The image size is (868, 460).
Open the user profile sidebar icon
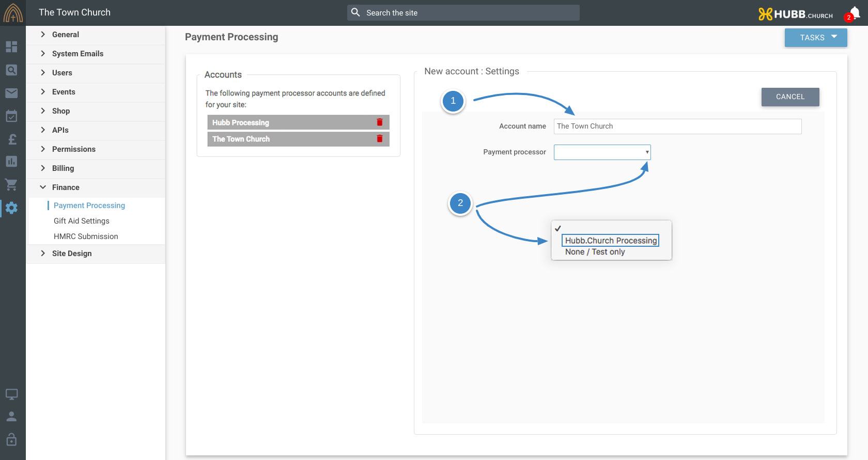coord(11,417)
